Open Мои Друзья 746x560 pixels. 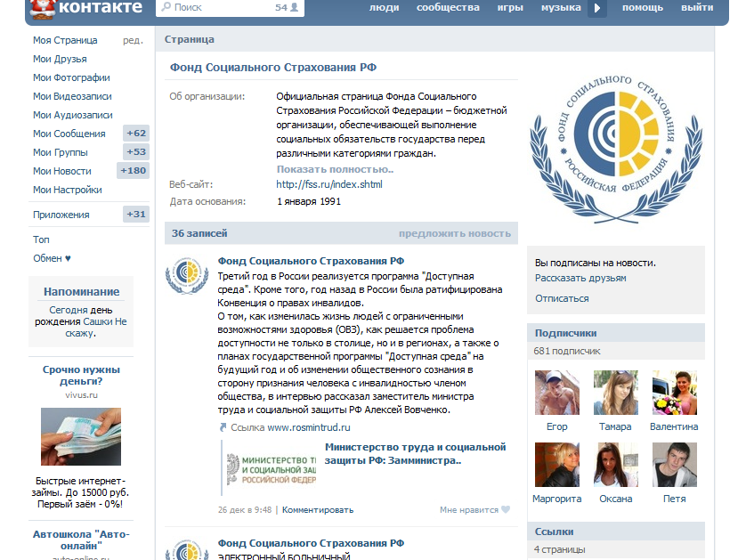tap(60, 59)
